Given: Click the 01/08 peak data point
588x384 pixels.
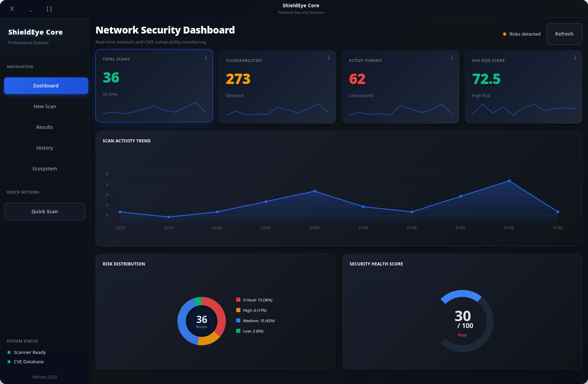Looking at the screenshot, I should [509, 181].
